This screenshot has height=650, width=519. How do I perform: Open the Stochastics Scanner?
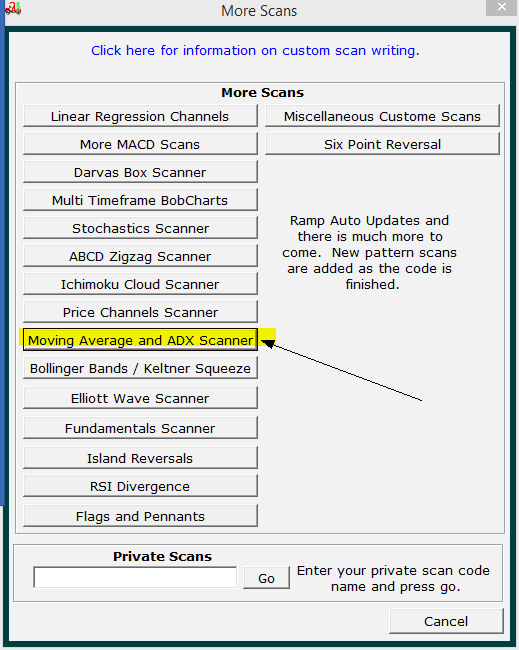140,228
